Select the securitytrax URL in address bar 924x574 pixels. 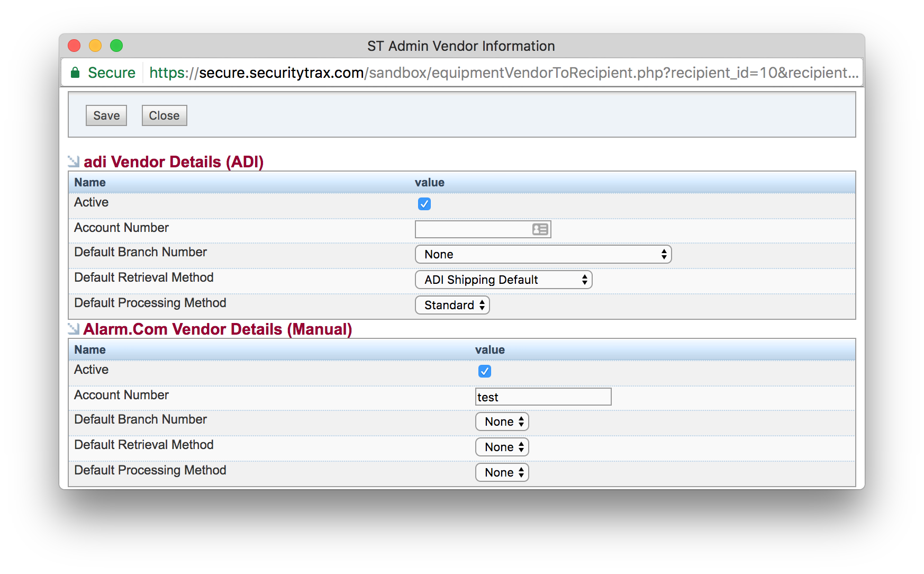[504, 73]
